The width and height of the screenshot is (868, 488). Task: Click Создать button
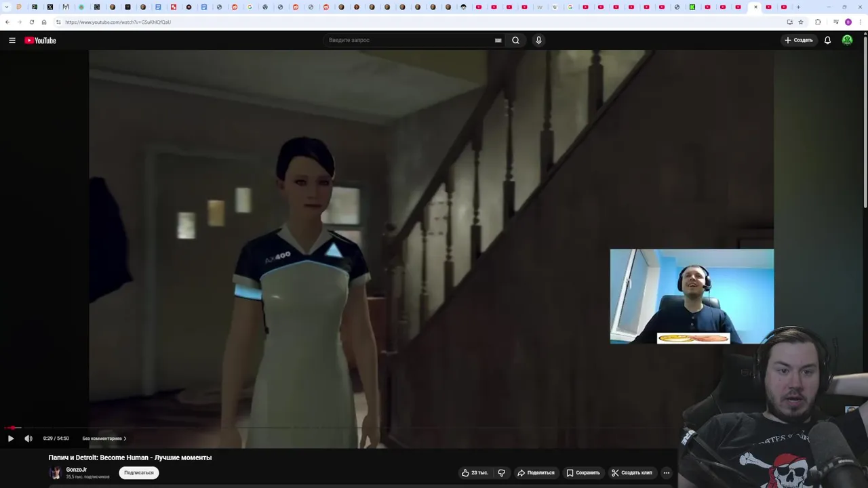pyautogui.click(x=799, y=41)
